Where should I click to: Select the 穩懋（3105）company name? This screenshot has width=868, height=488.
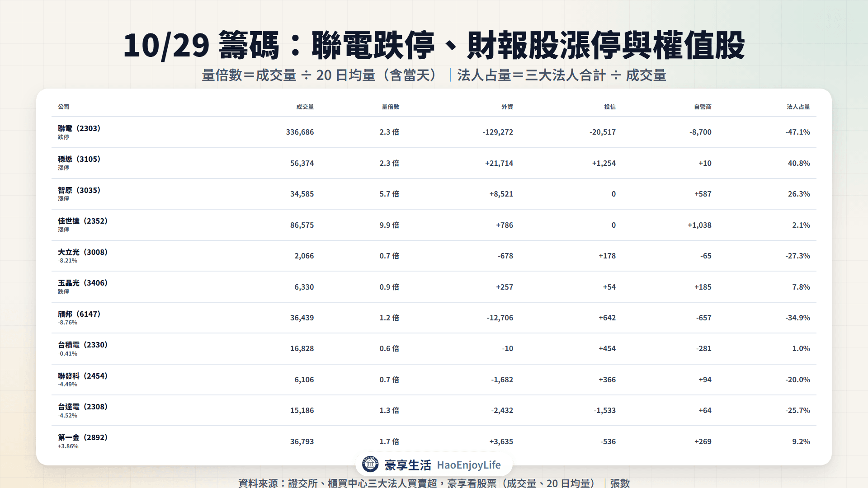click(79, 159)
